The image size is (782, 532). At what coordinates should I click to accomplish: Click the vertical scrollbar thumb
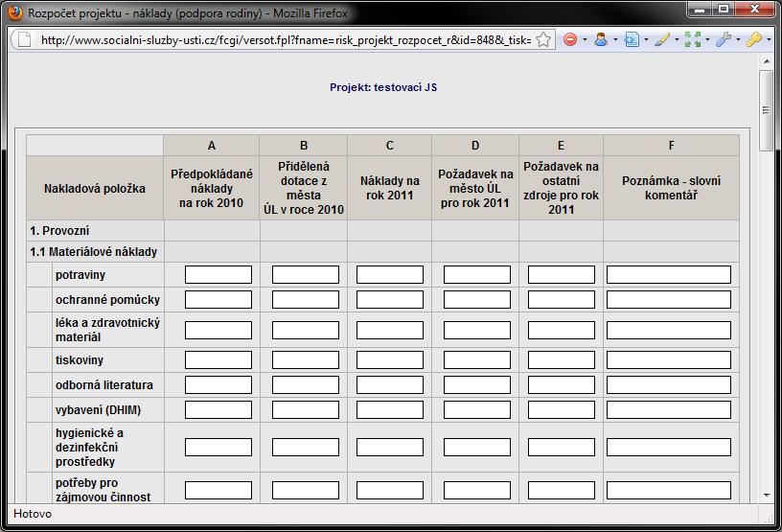tap(766, 110)
